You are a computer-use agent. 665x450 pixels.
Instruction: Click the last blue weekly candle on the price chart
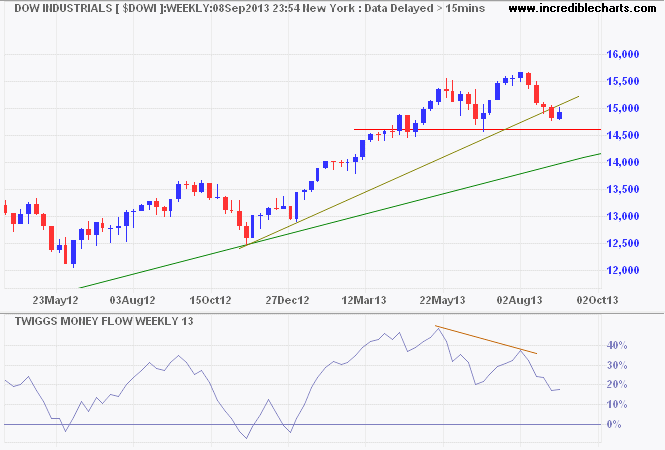point(560,115)
